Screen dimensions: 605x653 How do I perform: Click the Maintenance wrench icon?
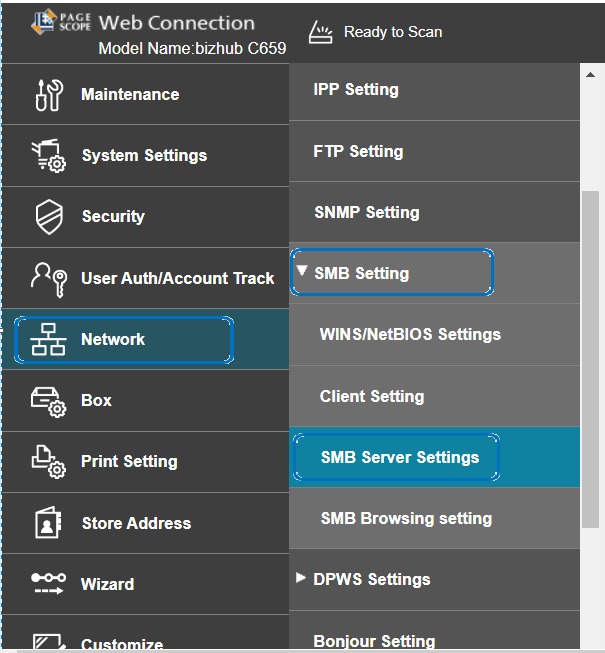coord(49,95)
